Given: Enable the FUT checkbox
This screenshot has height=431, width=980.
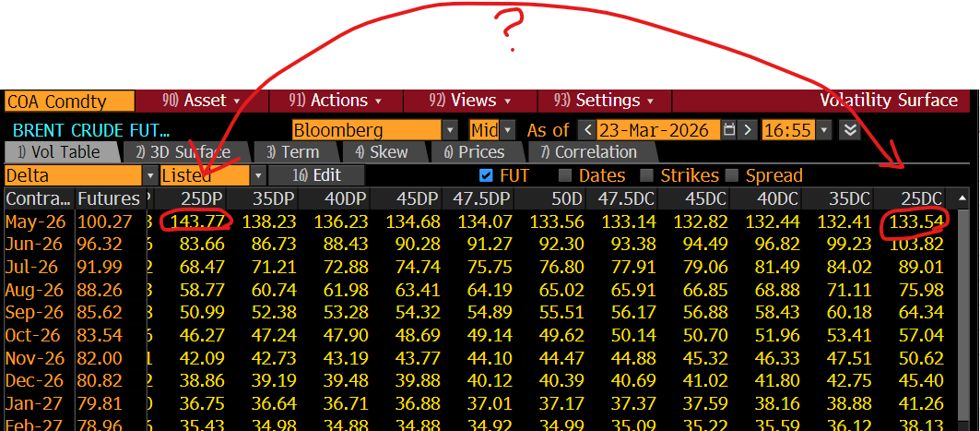Looking at the screenshot, I should [486, 175].
